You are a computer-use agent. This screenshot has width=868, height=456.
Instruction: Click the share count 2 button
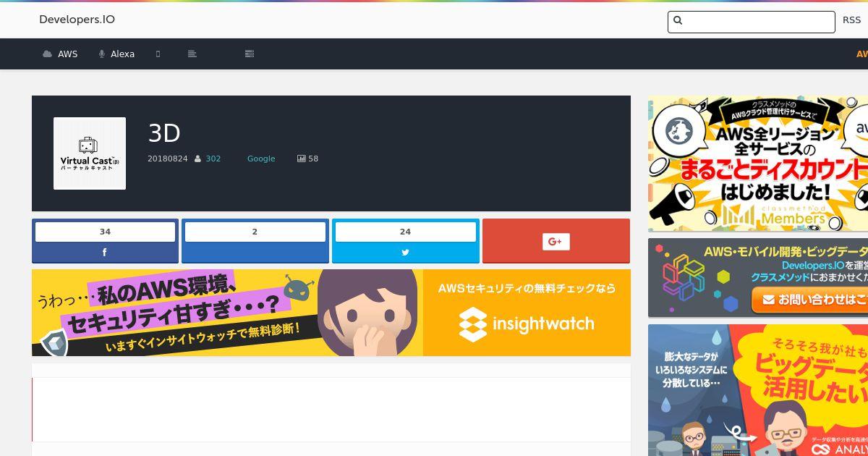pos(255,240)
